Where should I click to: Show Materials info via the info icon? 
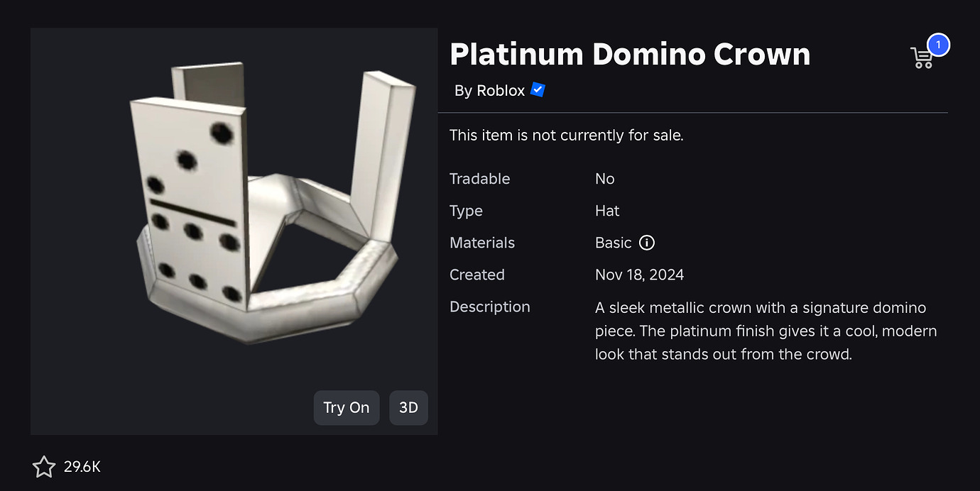pyautogui.click(x=646, y=243)
